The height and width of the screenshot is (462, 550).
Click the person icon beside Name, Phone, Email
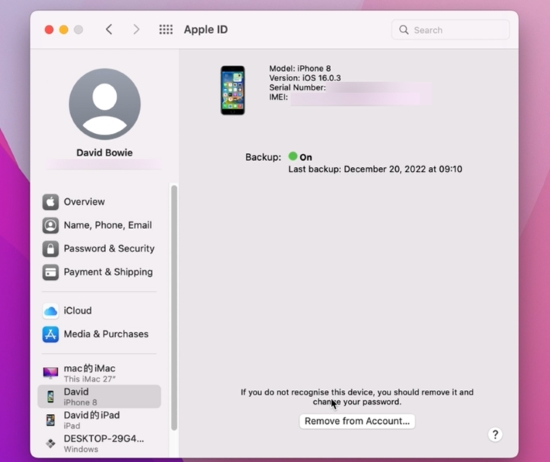(51, 225)
